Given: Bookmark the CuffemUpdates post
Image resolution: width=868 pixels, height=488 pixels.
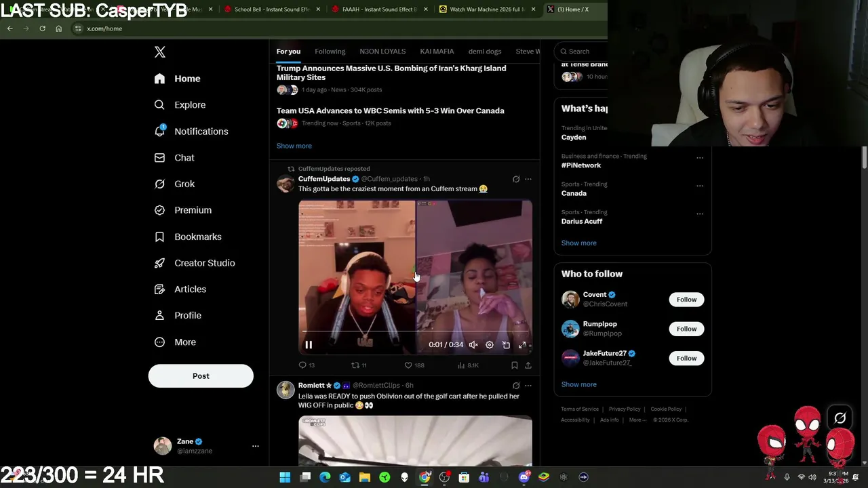Looking at the screenshot, I should [x=515, y=365].
